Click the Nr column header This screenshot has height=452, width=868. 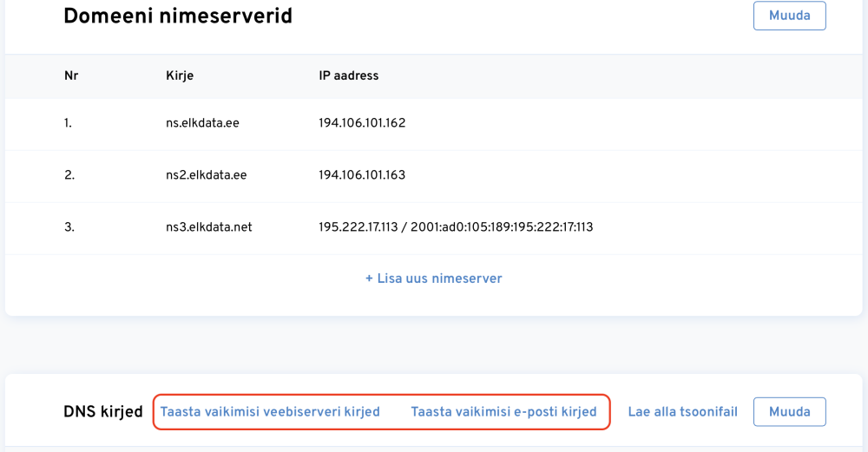click(71, 75)
